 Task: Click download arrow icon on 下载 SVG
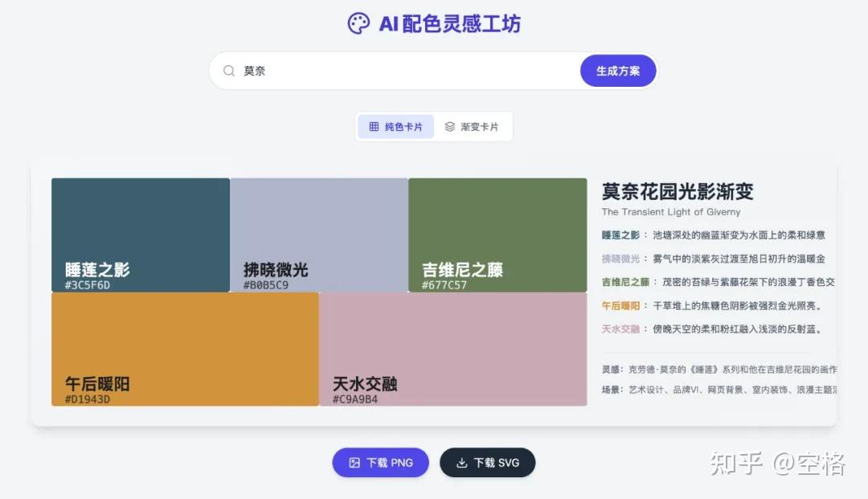(461, 463)
